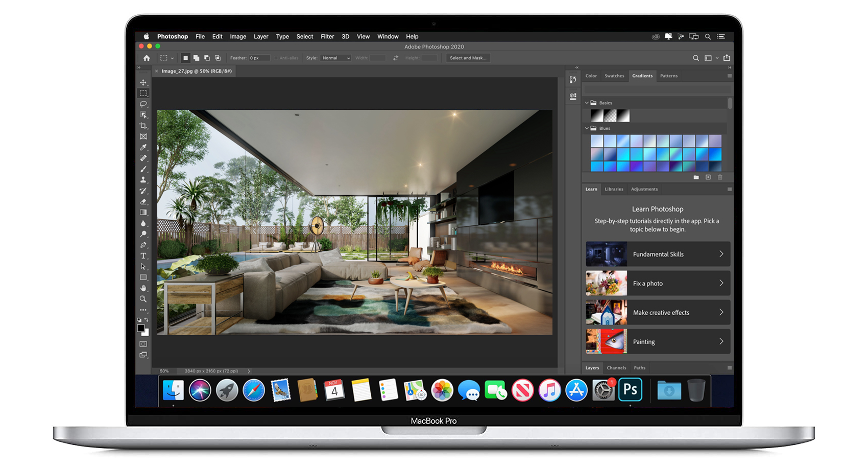This screenshot has width=868, height=470.
Task: Select the Crop tool
Action: pyautogui.click(x=143, y=126)
